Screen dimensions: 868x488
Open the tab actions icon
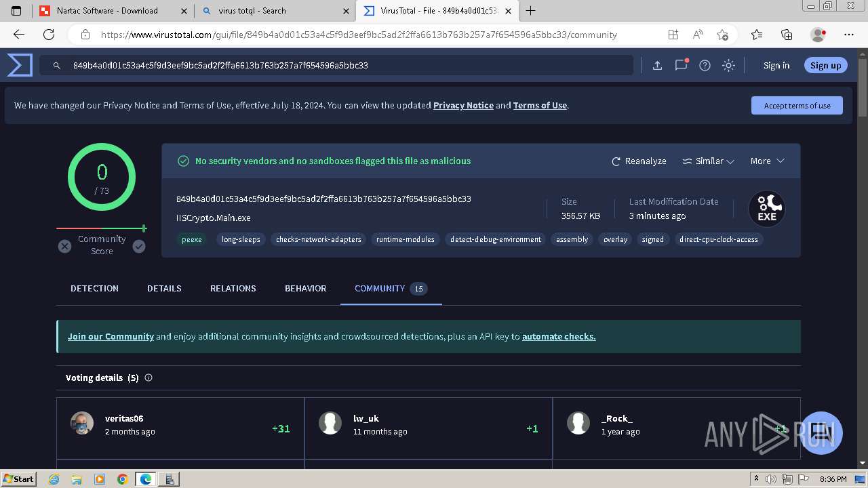[16, 11]
